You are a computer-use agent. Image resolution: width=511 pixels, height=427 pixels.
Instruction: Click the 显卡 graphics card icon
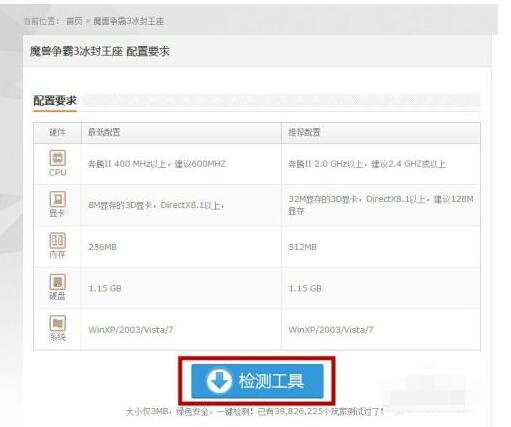57,199
